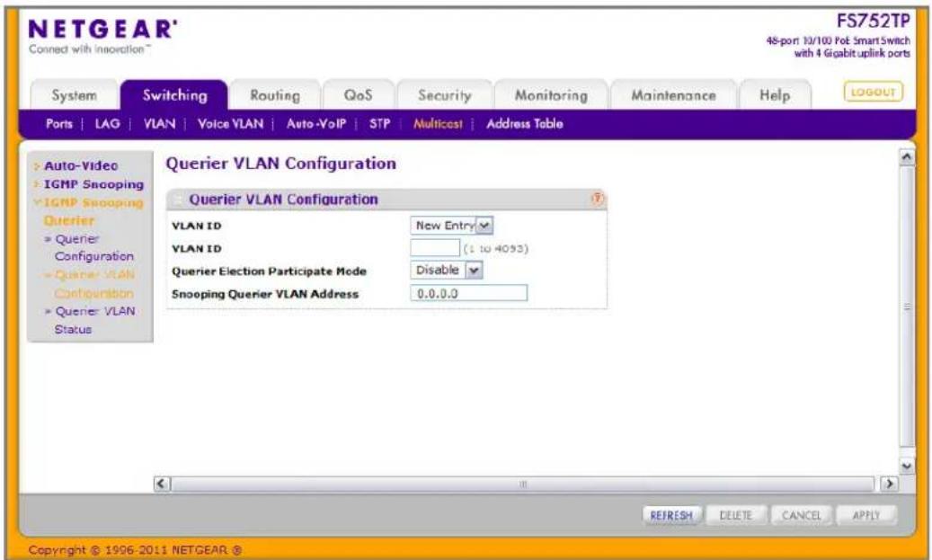Screen dimensions: 932x560
Task: Click the horizontal scrollbar right arrow
Action: pos(889,484)
